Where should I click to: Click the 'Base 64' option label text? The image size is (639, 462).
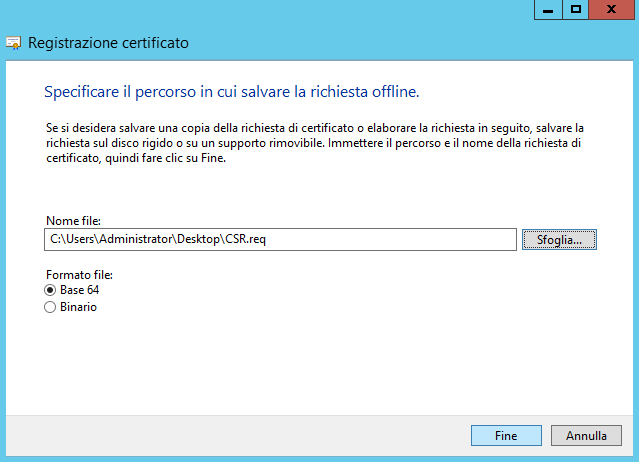pyautogui.click(x=79, y=290)
